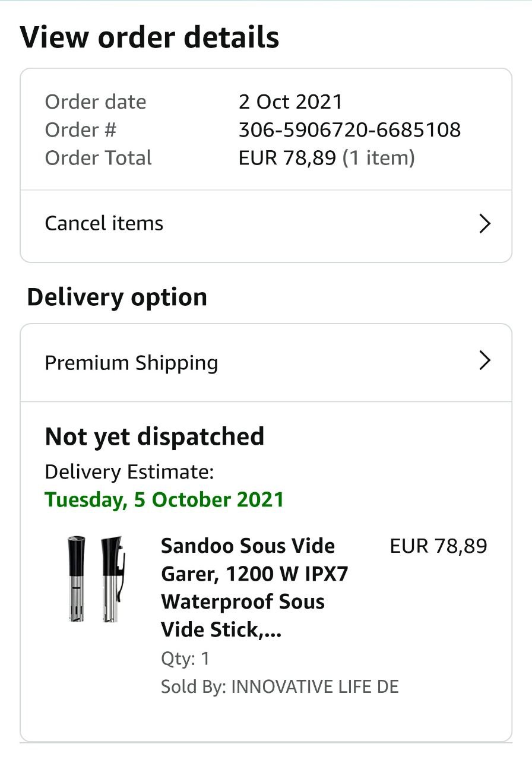Select the Premium Shipping delivery option
This screenshot has height=760, width=532.
tap(131, 363)
